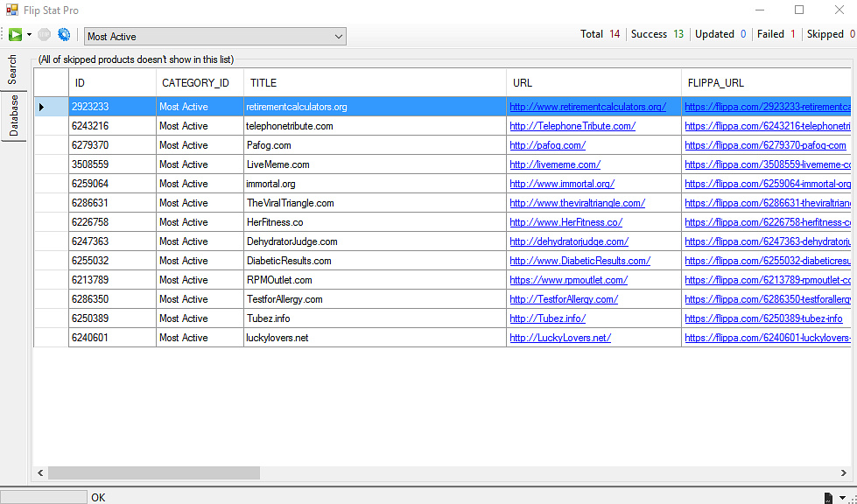Open the http://TelephoneTribute.com/ link
Viewport: 857px width, 504px height.
pyautogui.click(x=573, y=126)
